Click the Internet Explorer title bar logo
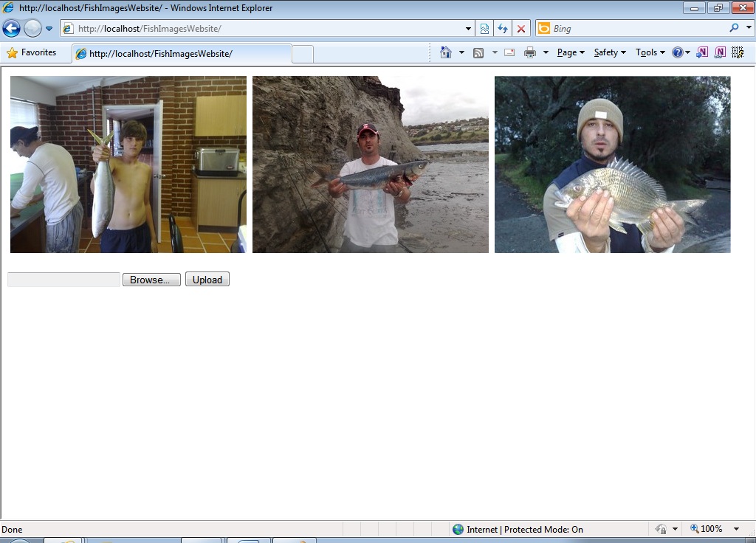Image resolution: width=756 pixels, height=543 pixels. click(8, 7)
